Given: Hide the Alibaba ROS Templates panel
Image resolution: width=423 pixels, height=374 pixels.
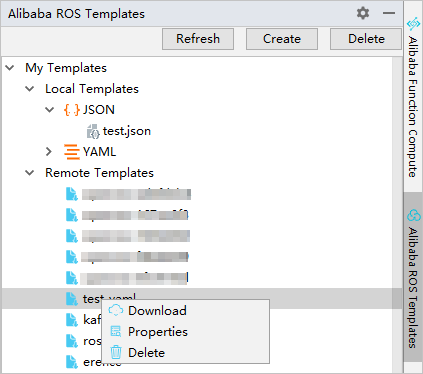Looking at the screenshot, I should coord(389,14).
